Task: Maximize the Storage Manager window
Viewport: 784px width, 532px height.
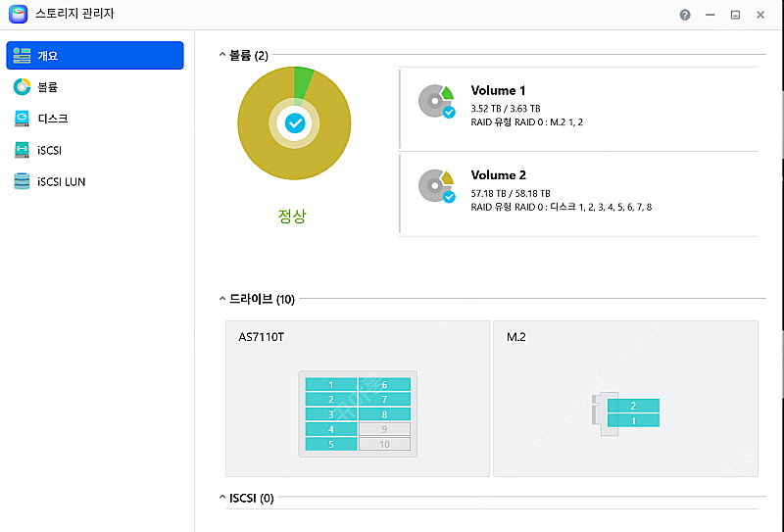Action: tap(735, 15)
